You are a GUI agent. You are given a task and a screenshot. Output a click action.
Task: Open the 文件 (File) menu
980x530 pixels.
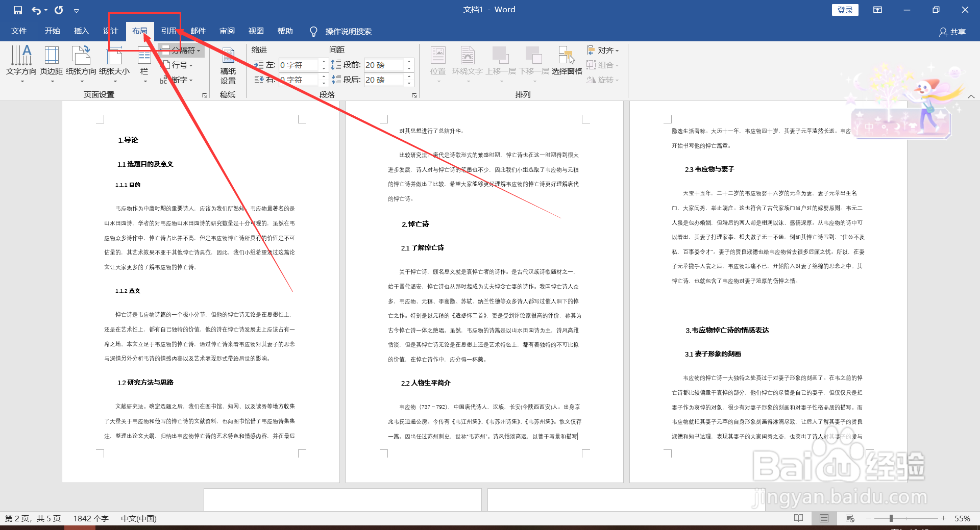pyautogui.click(x=18, y=31)
